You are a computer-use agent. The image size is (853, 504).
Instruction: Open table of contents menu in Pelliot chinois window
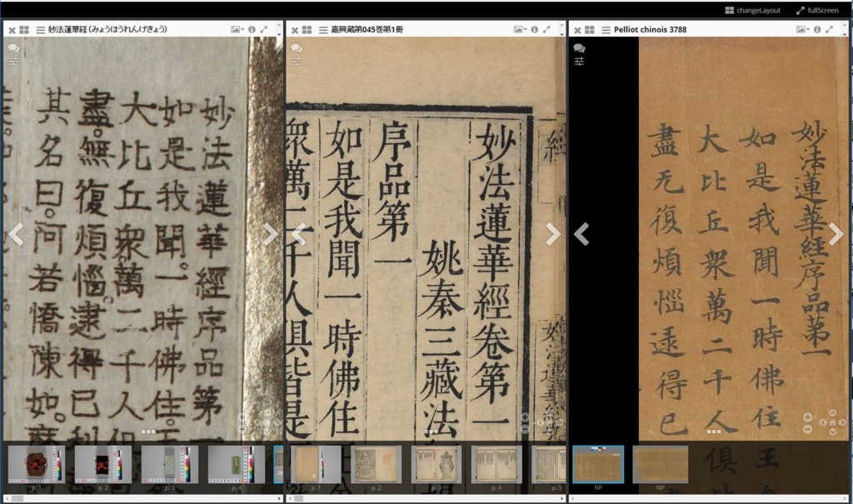click(x=606, y=30)
